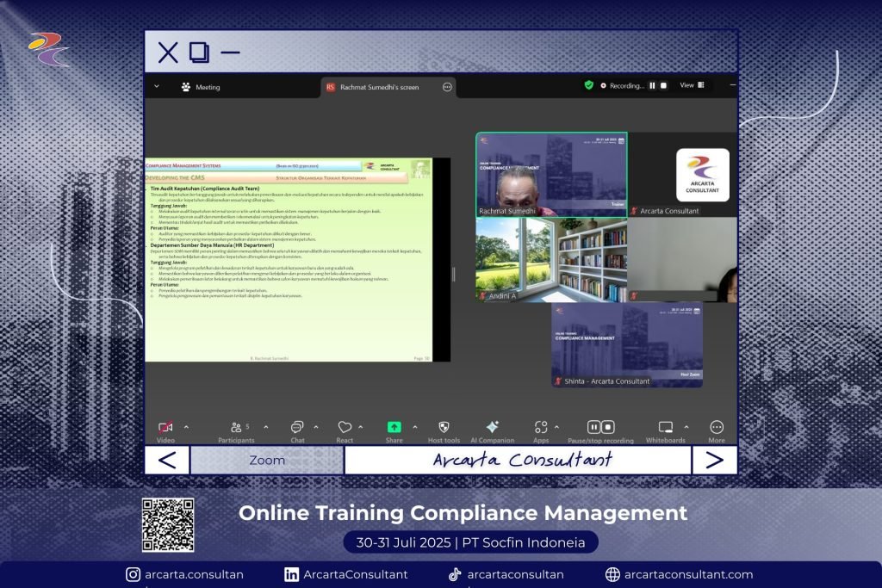This screenshot has height=588, width=882.
Task: Pause recording in the bottom toolbar
Action: pyautogui.click(x=594, y=427)
